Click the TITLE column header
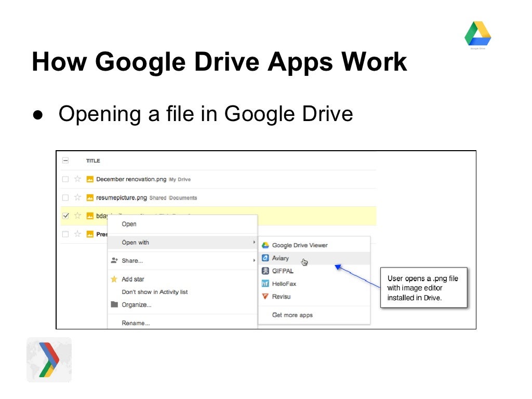Screen dimensions: 532x399 coord(93,161)
